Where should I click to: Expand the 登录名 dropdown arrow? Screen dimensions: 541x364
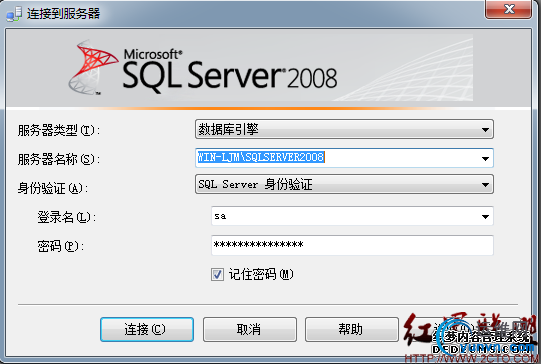(x=485, y=216)
